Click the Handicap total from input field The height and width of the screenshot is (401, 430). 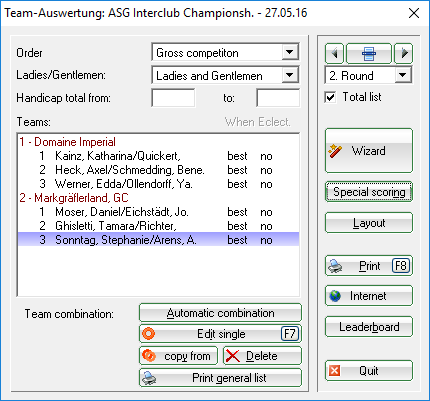[x=173, y=98]
